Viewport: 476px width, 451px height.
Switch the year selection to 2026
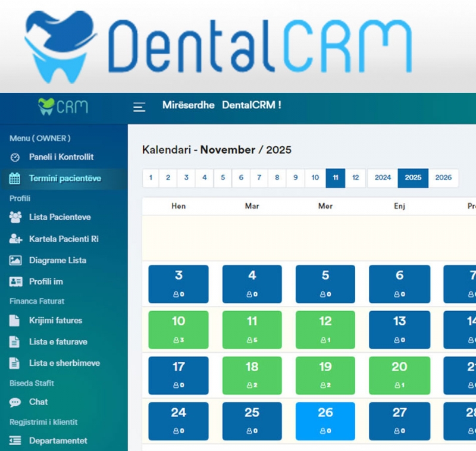442,178
